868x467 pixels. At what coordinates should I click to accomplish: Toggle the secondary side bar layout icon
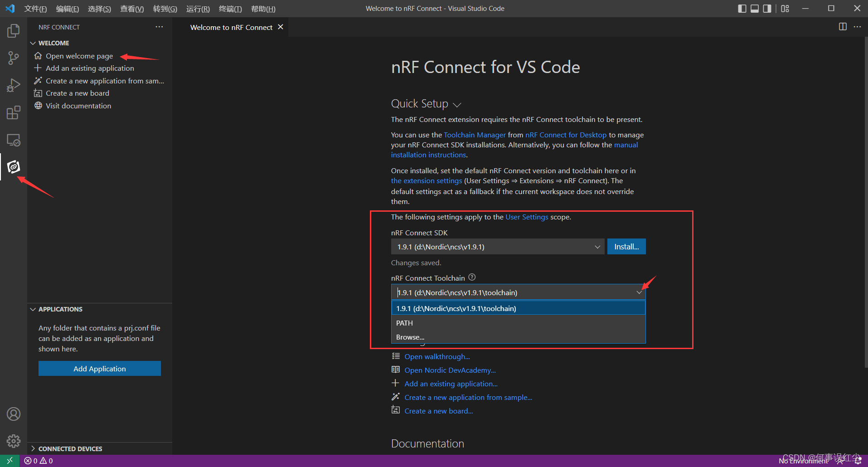(x=767, y=9)
